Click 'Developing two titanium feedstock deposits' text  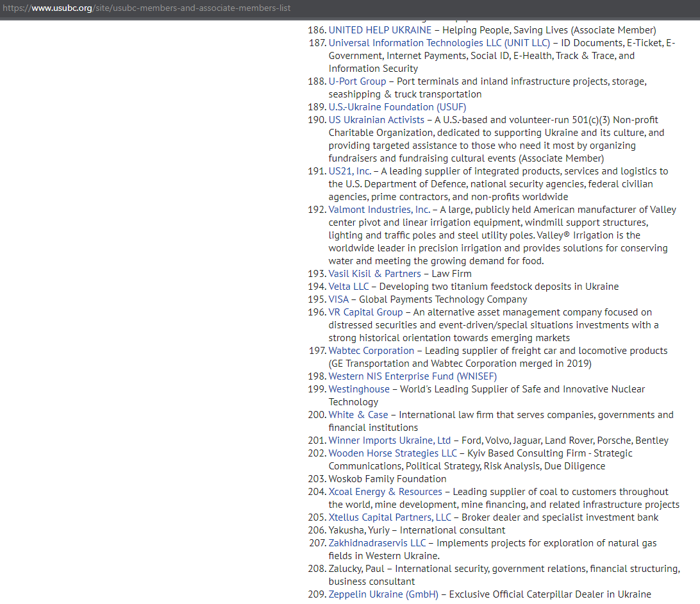click(x=476, y=287)
